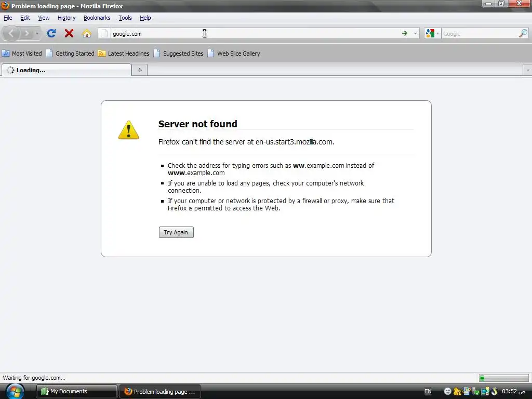Expand the address bar URL history dropdown
Viewport: 532px width, 399px height.
[415, 33]
